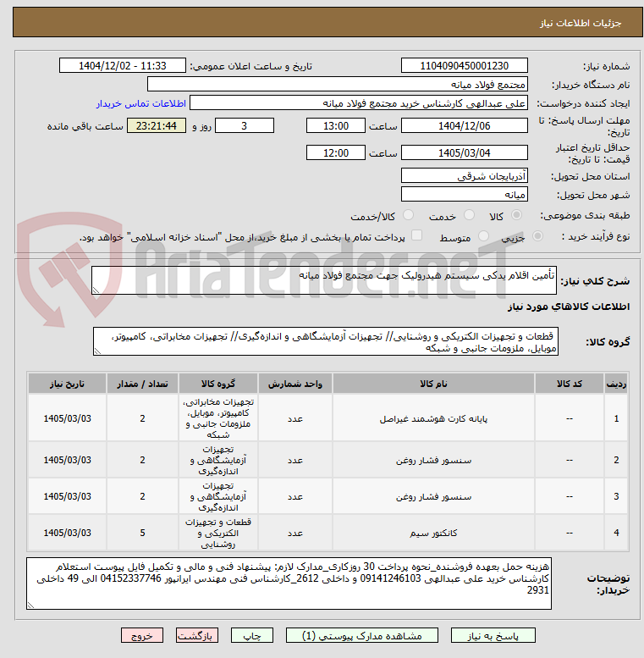The image size is (644, 658).
Task: Select the کالا/خدمت radio button
Action: [x=408, y=215]
